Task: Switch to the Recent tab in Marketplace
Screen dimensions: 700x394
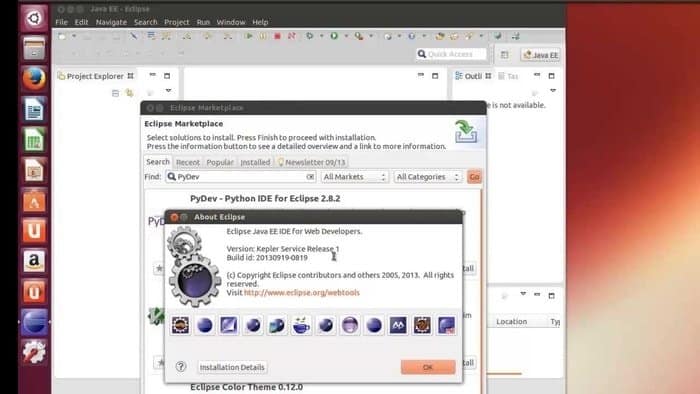Action: 188,162
